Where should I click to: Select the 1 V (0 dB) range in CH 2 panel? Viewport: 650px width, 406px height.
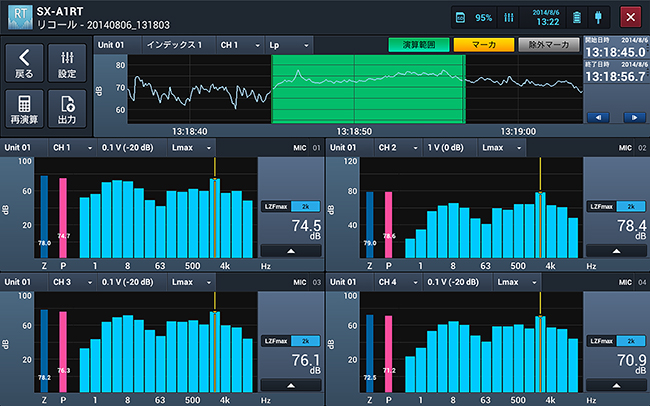pos(449,148)
